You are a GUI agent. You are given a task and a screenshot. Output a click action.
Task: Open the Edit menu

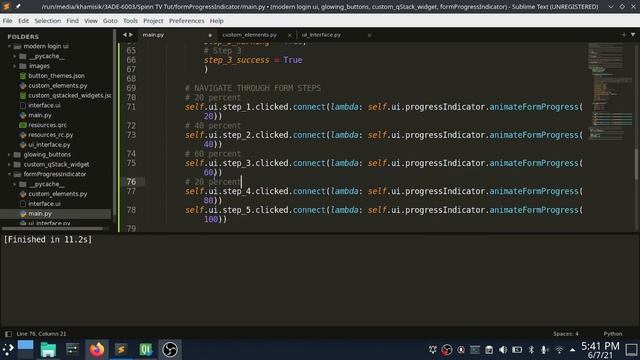pos(23,21)
